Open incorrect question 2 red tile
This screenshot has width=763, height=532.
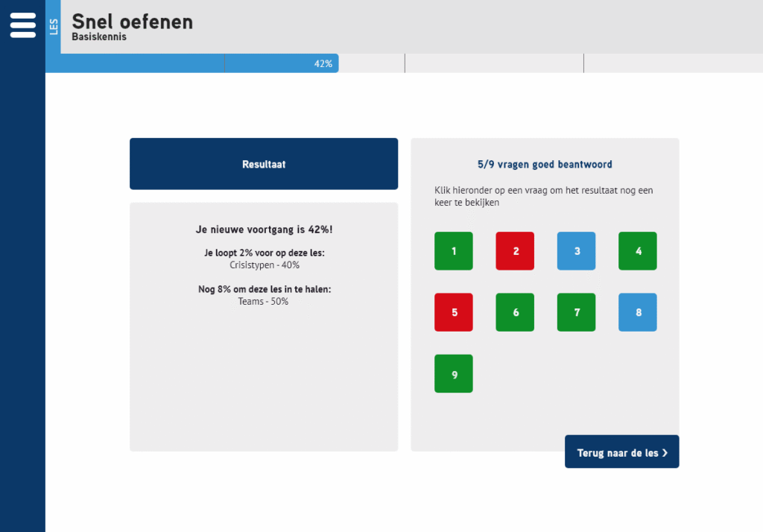(x=515, y=251)
